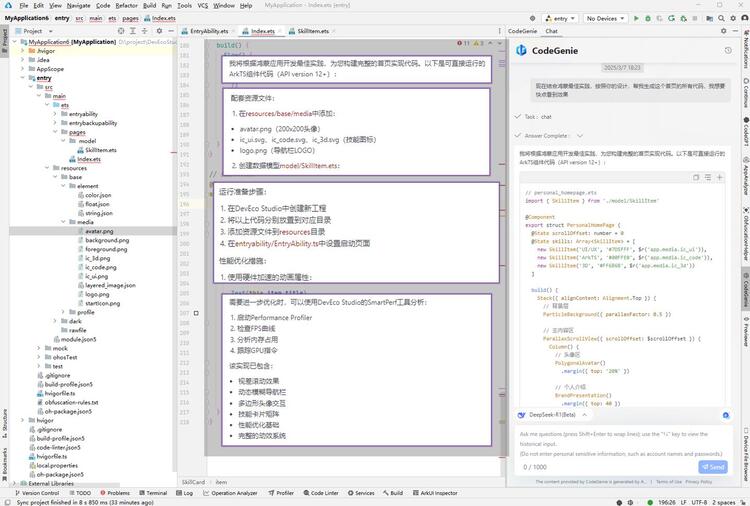Expand the profile folder

coord(63,312)
